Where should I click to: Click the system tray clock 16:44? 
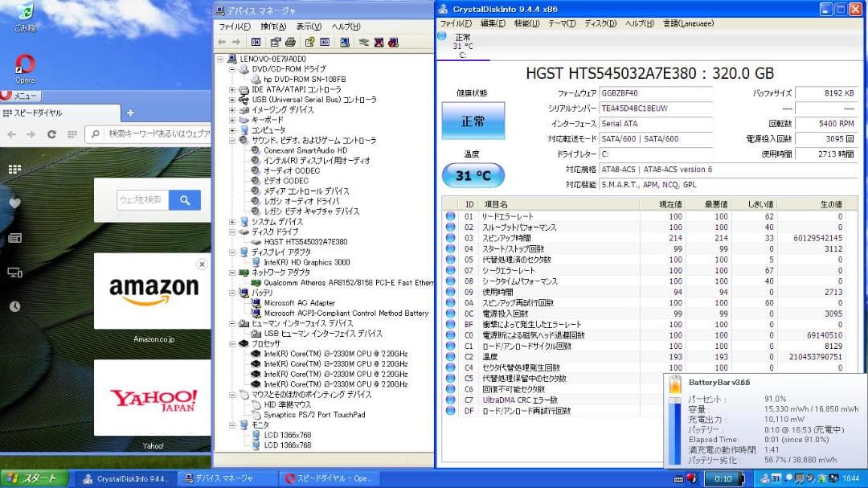click(x=851, y=478)
